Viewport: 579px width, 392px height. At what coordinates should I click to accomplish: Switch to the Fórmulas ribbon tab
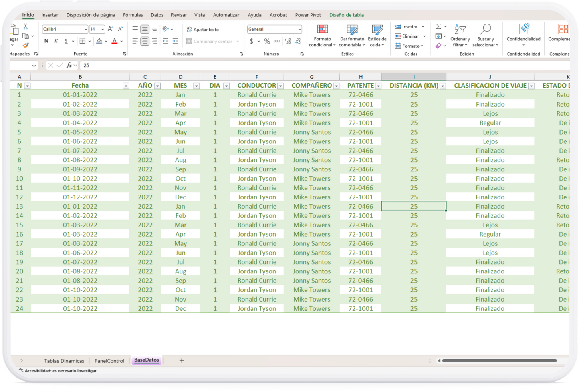click(x=133, y=15)
